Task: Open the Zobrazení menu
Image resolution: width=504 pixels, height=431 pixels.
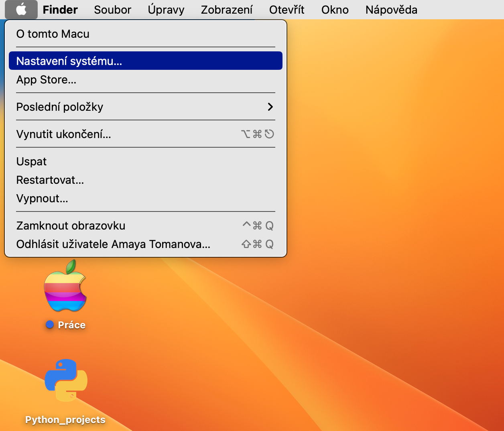Action: click(227, 9)
